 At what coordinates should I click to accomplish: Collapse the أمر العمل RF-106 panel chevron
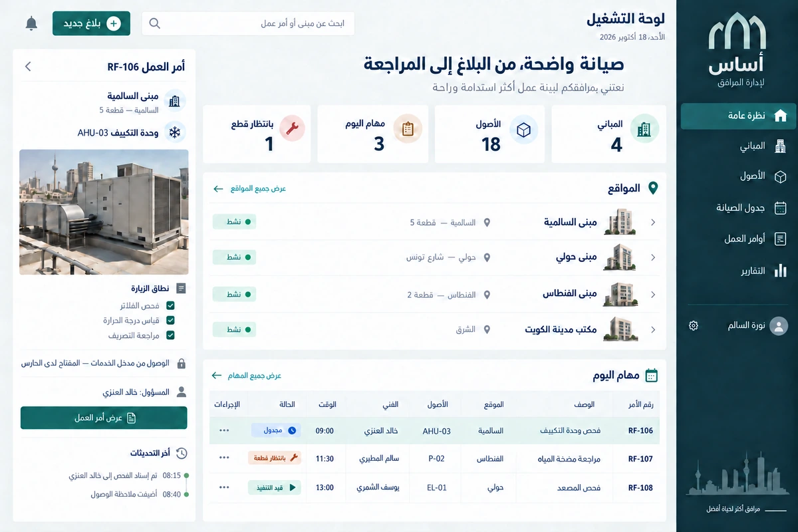coord(28,66)
